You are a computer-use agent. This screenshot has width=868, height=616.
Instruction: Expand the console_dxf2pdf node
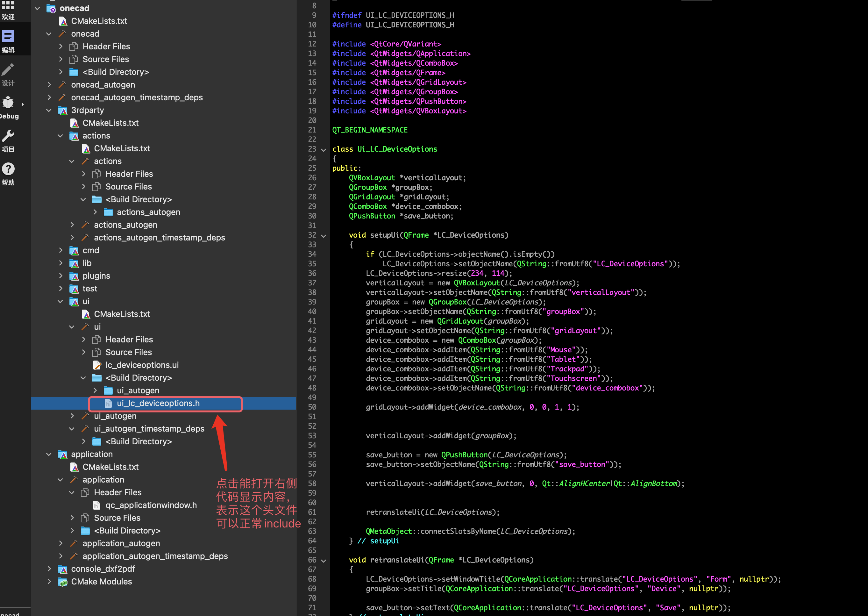[49, 569]
